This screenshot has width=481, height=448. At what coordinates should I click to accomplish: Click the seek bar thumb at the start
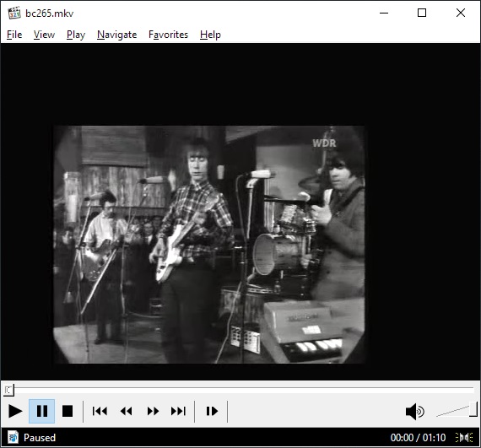[8, 390]
